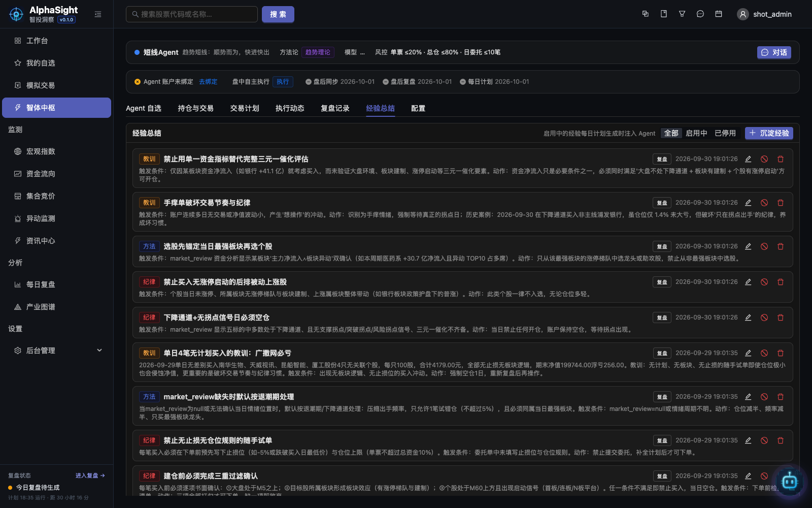Switch to the 持仓与交易 tab
The width and height of the screenshot is (812, 508).
[195, 108]
